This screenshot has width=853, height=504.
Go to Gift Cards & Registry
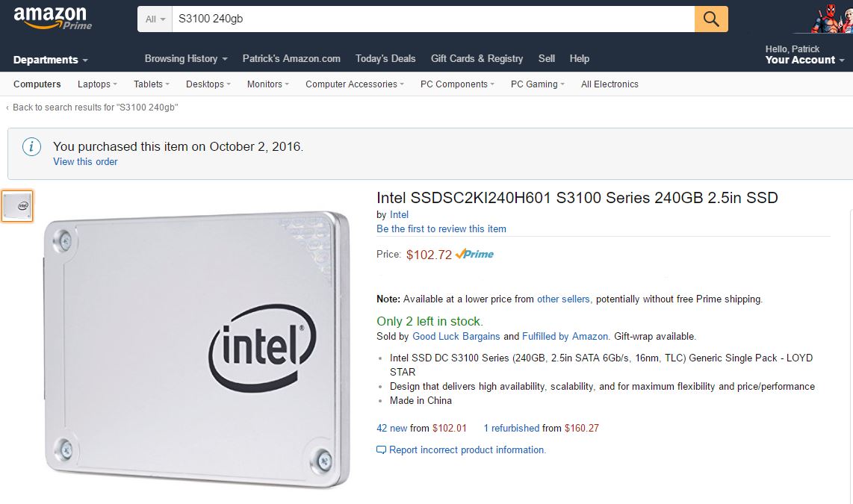point(477,58)
